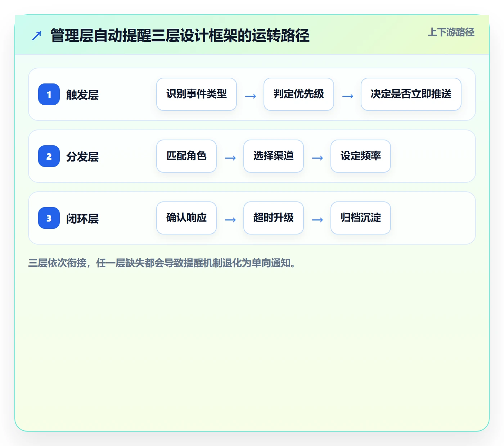Click the number 1 badge for 触发层

tap(49, 94)
